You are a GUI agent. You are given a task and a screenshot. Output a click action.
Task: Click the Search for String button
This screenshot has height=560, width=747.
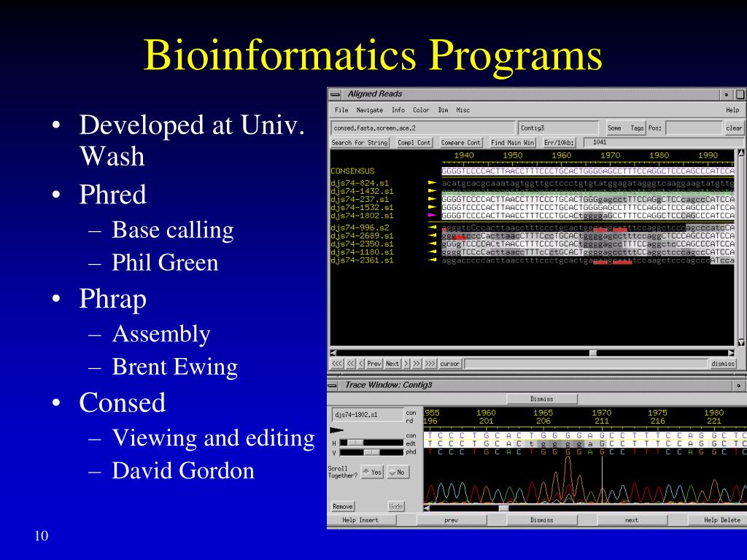click(360, 142)
